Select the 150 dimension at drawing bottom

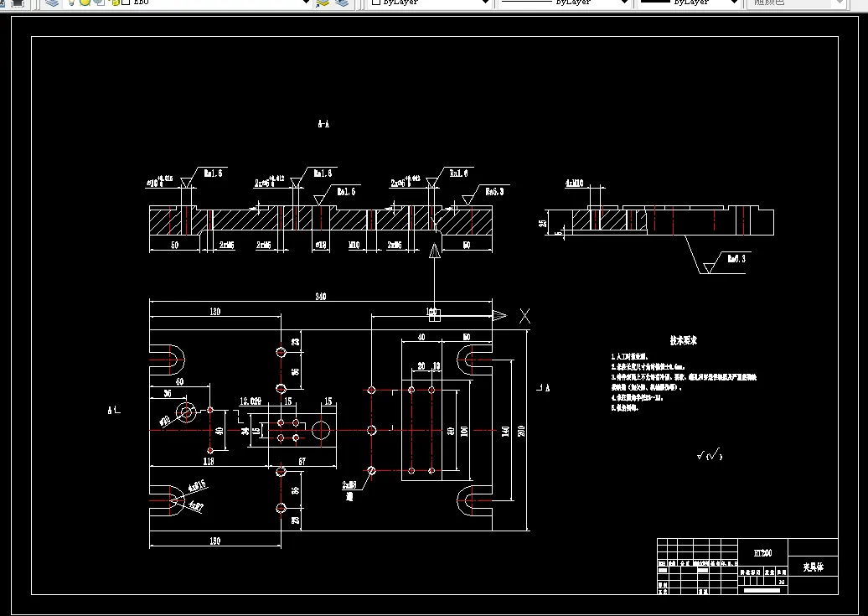[x=214, y=541]
